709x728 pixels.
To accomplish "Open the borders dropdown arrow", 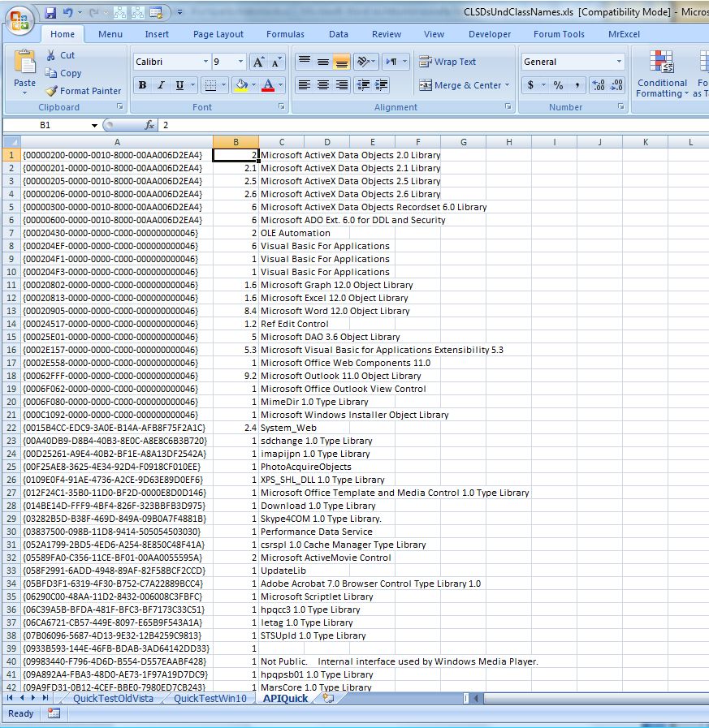I will [223, 85].
